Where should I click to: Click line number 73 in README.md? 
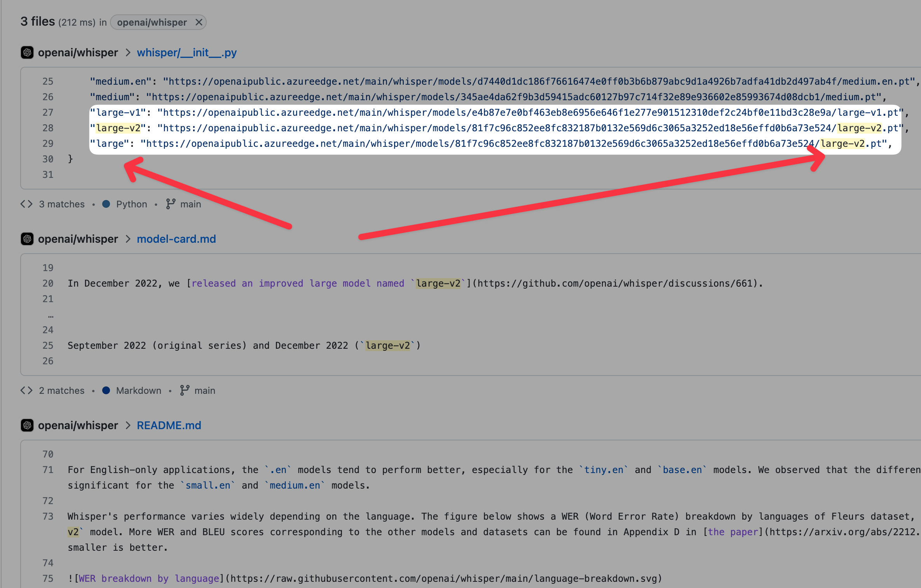[48, 516]
